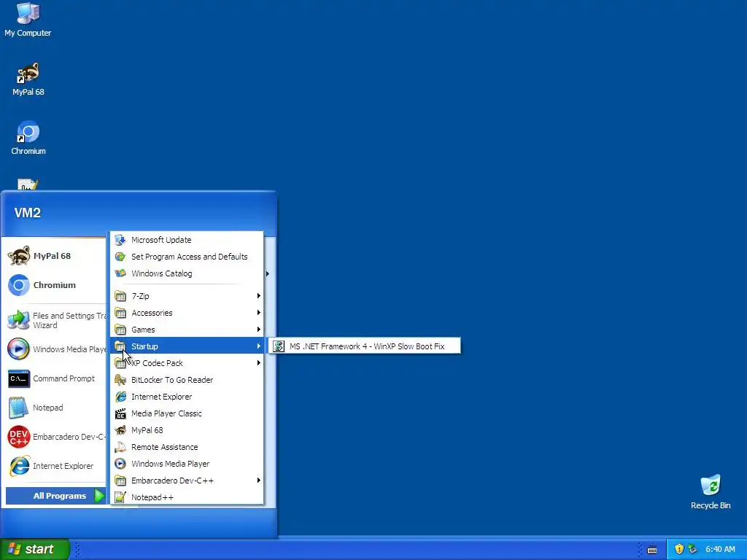
Task: Open the Accessories program folder
Action: coord(187,312)
